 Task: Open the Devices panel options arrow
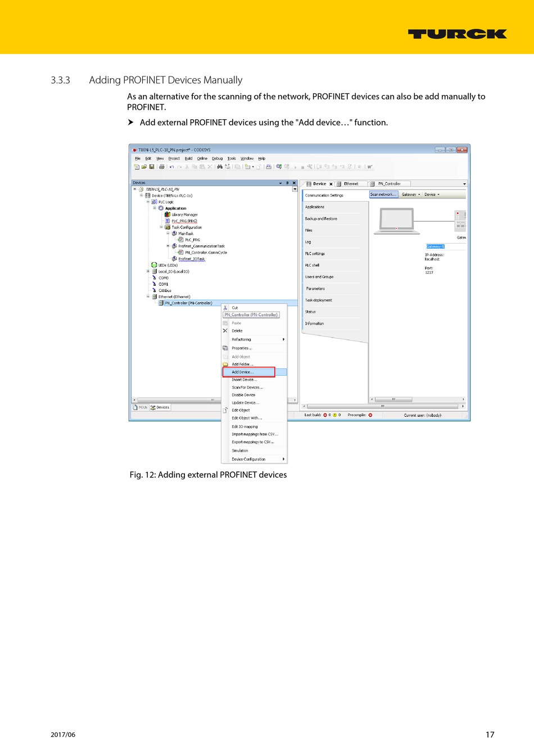280,183
